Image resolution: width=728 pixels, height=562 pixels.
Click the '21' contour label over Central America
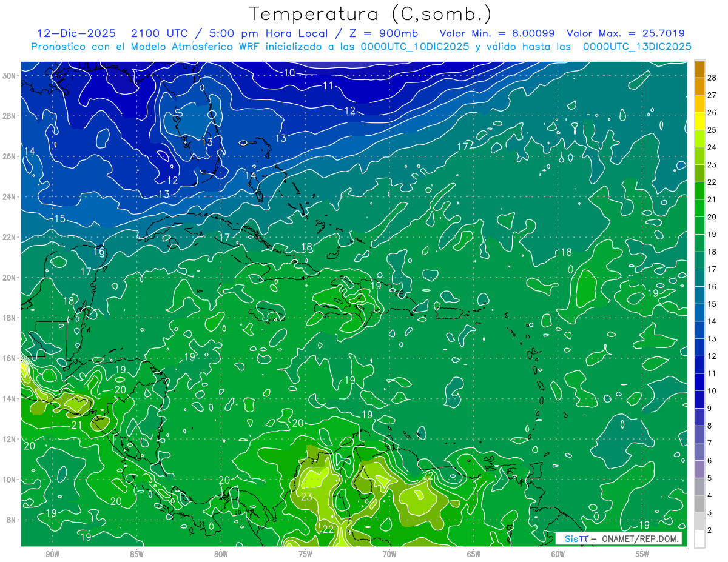pos(77,425)
